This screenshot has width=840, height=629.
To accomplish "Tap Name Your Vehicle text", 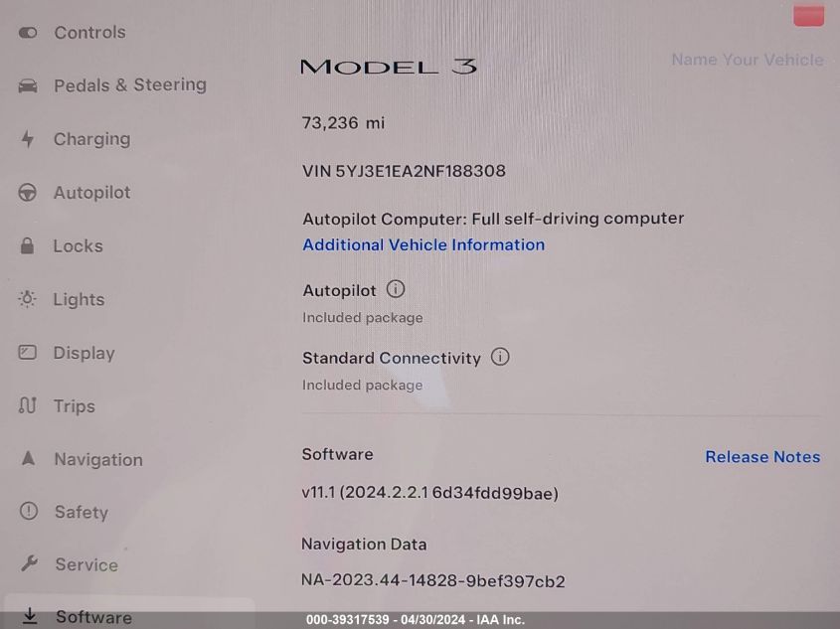I will tap(748, 60).
